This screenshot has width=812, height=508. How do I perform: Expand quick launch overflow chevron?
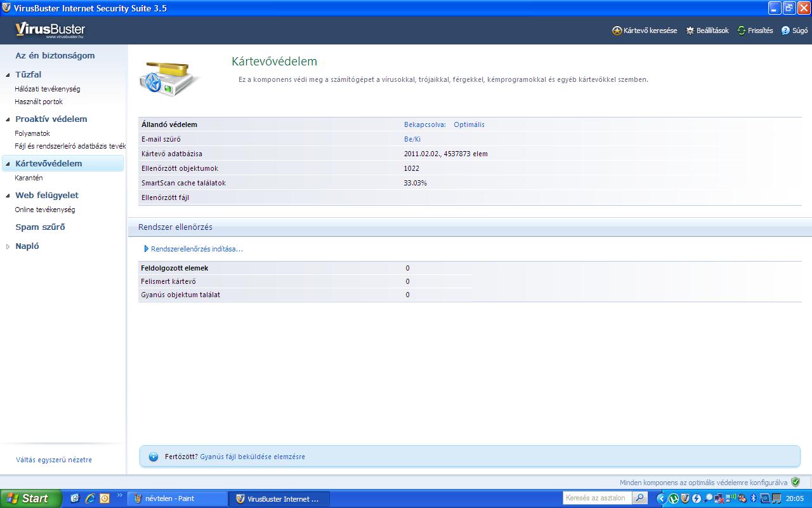click(119, 495)
